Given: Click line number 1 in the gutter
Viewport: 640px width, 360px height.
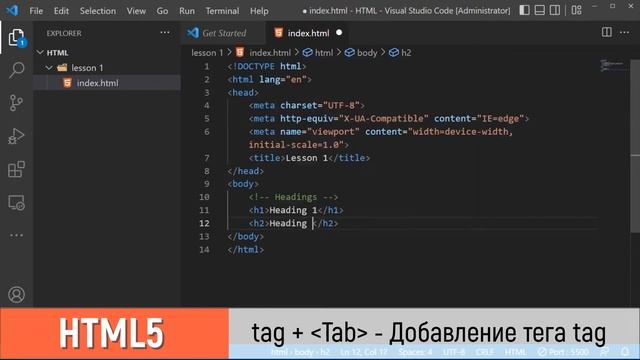Looking at the screenshot, I should pos(207,66).
